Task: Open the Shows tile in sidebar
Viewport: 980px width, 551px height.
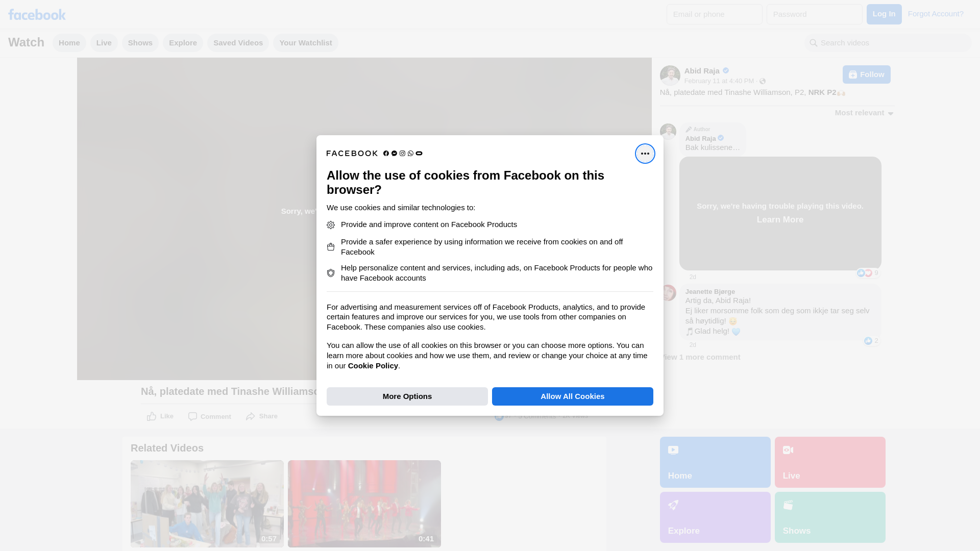Action: pyautogui.click(x=830, y=517)
